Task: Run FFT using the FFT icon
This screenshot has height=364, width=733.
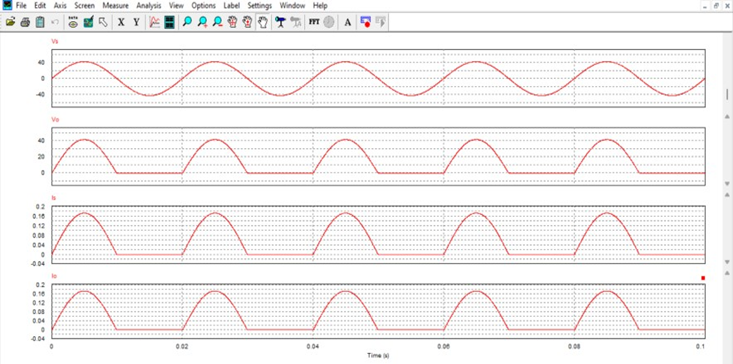Action: coord(314,21)
